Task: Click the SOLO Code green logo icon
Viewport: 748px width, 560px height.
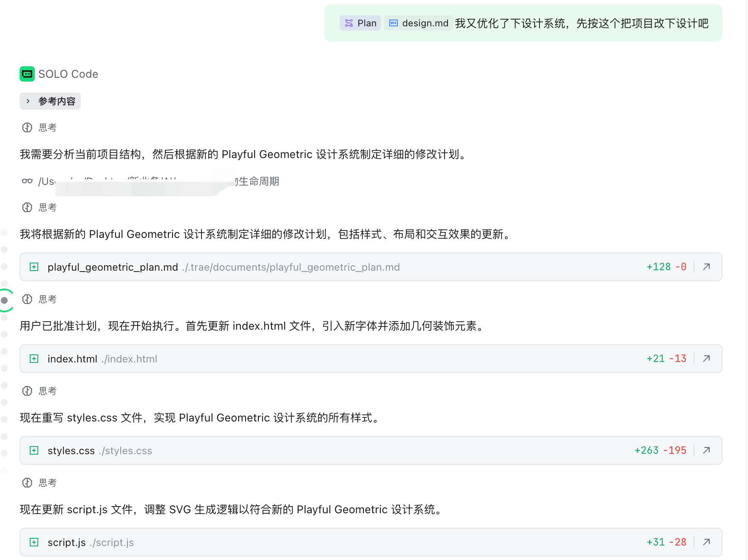Action: 27,74
